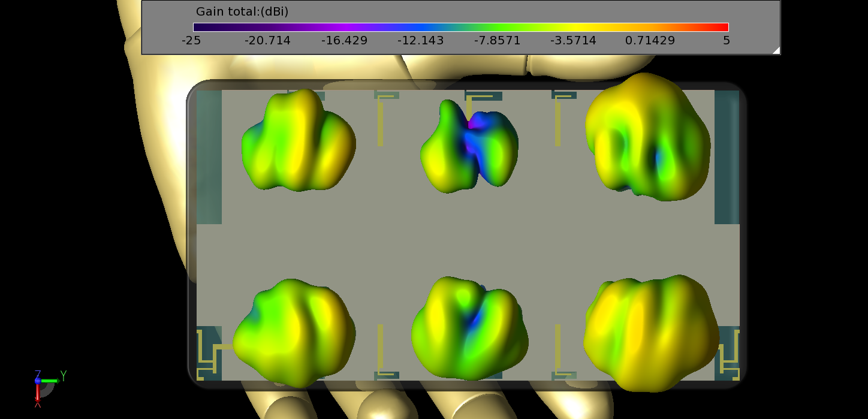Image resolution: width=868 pixels, height=419 pixels.
Task: Select the red X axis arrow
Action: tap(38, 396)
